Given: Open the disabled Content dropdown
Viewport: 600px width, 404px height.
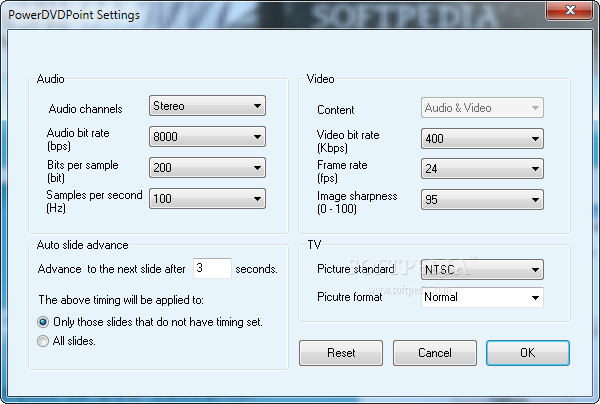Looking at the screenshot, I should pos(482,108).
